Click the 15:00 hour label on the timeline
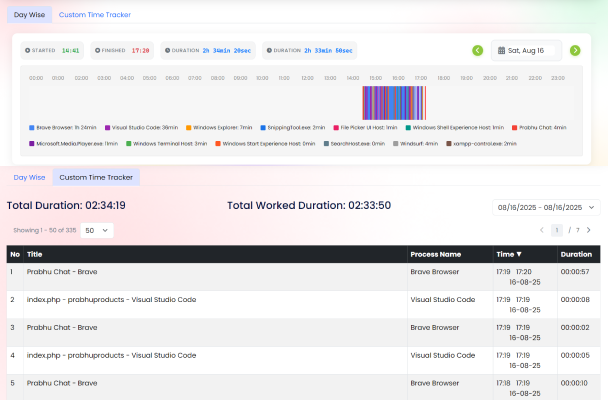This screenshot has width=608, height=400. pos(375,78)
